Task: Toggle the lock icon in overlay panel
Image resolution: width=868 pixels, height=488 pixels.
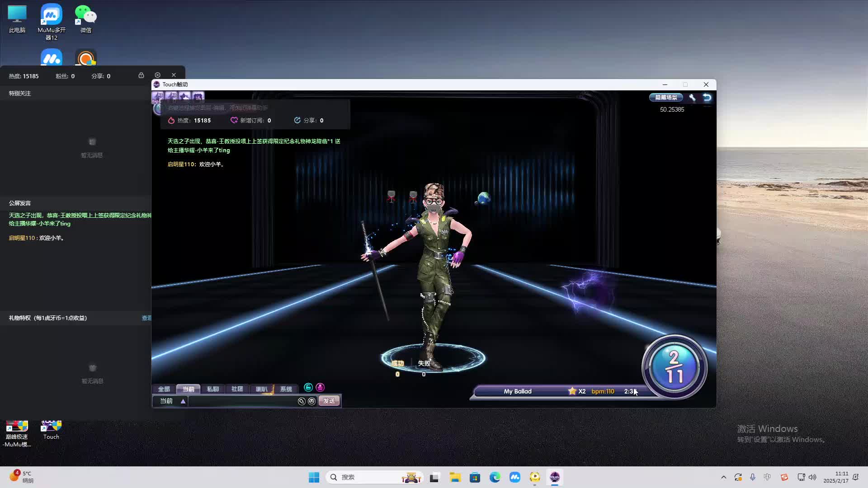Action: (141, 75)
